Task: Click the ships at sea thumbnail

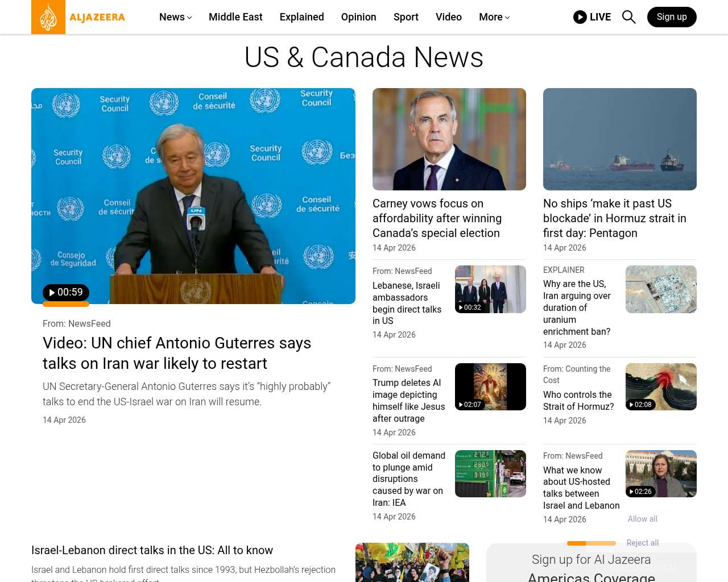Action: (620, 139)
